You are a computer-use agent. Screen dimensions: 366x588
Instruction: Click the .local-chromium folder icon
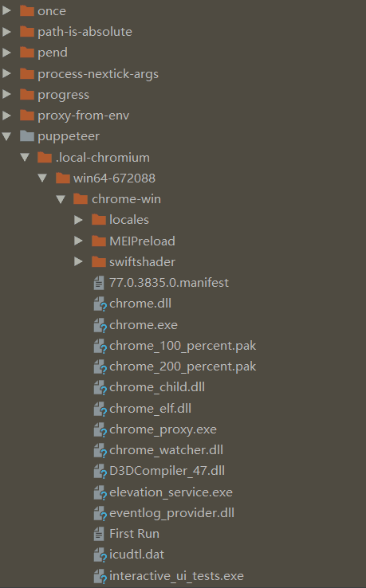click(x=45, y=157)
